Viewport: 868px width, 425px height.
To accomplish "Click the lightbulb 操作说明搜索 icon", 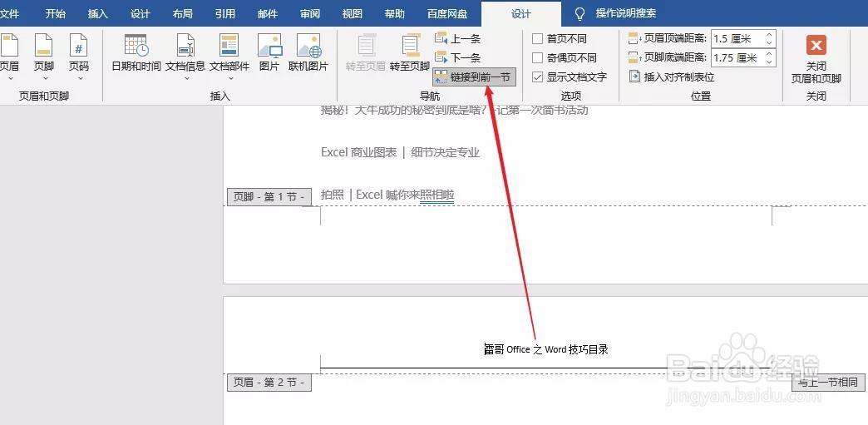I will pyautogui.click(x=579, y=13).
